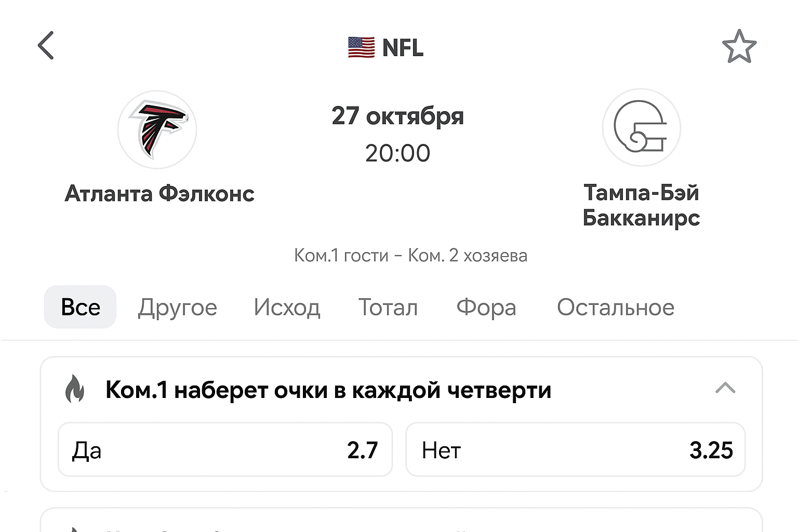Show the Тотал markets tab
798x532 pixels.
(388, 307)
